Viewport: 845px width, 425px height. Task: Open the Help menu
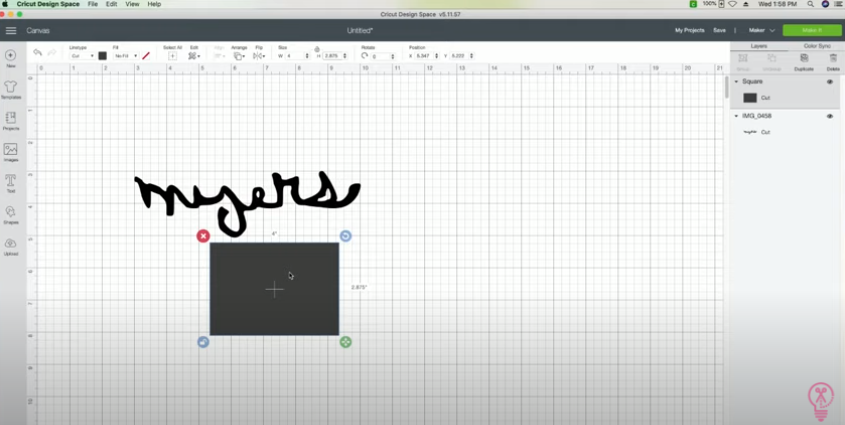click(154, 4)
